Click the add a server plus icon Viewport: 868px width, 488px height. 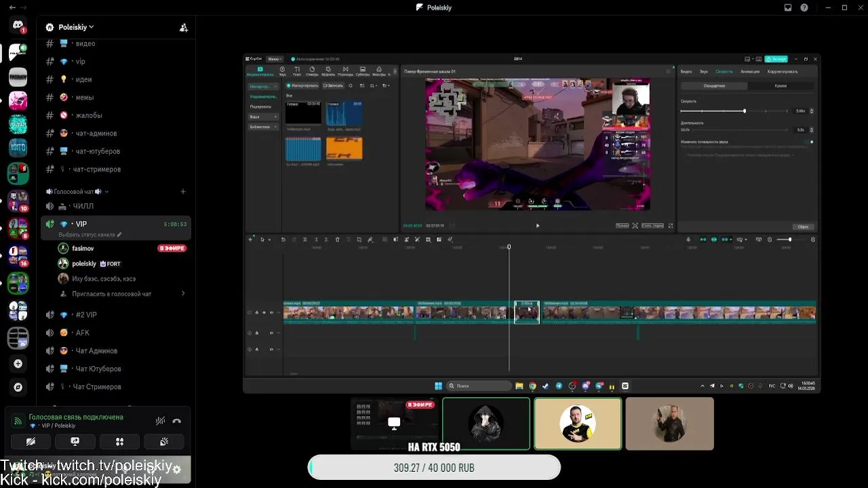tap(18, 364)
